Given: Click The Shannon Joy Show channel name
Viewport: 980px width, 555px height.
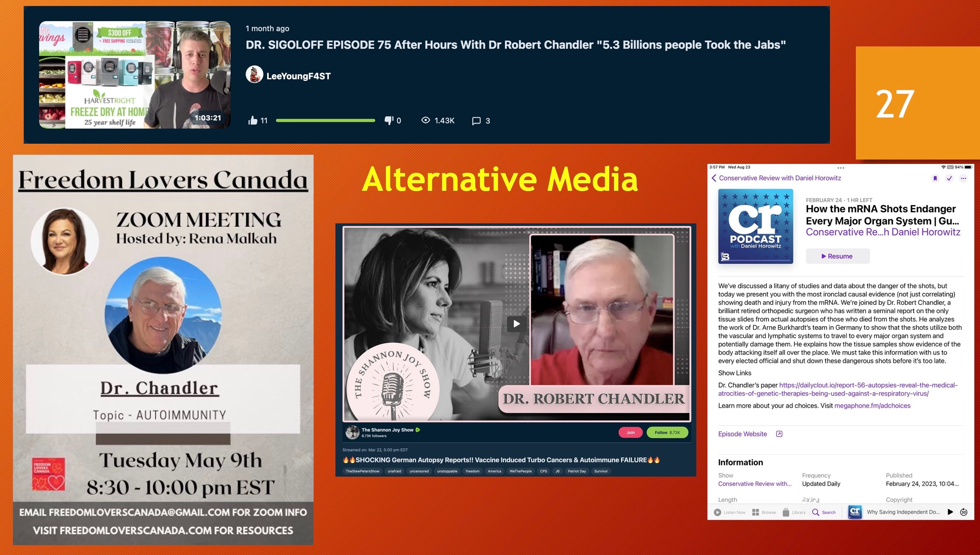Looking at the screenshot, I should coord(387,430).
